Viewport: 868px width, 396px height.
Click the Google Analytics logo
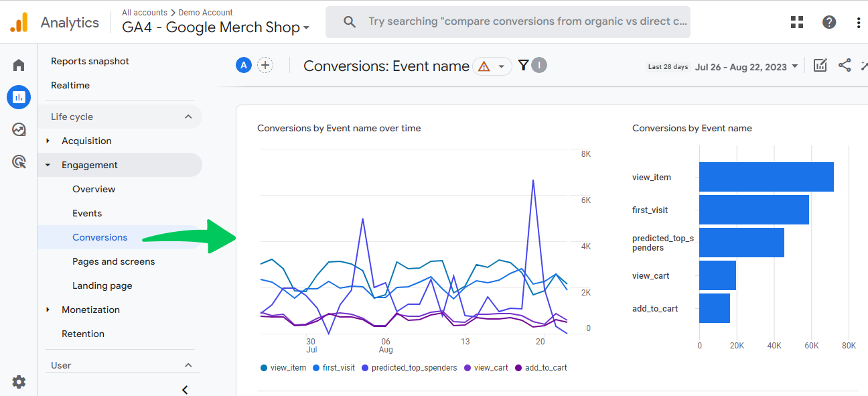click(19, 23)
